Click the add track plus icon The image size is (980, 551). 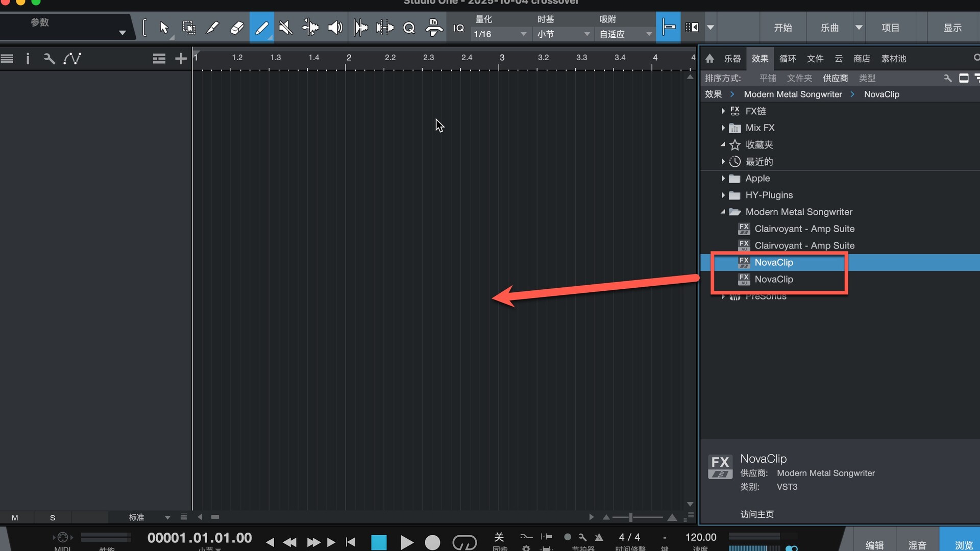(x=181, y=59)
